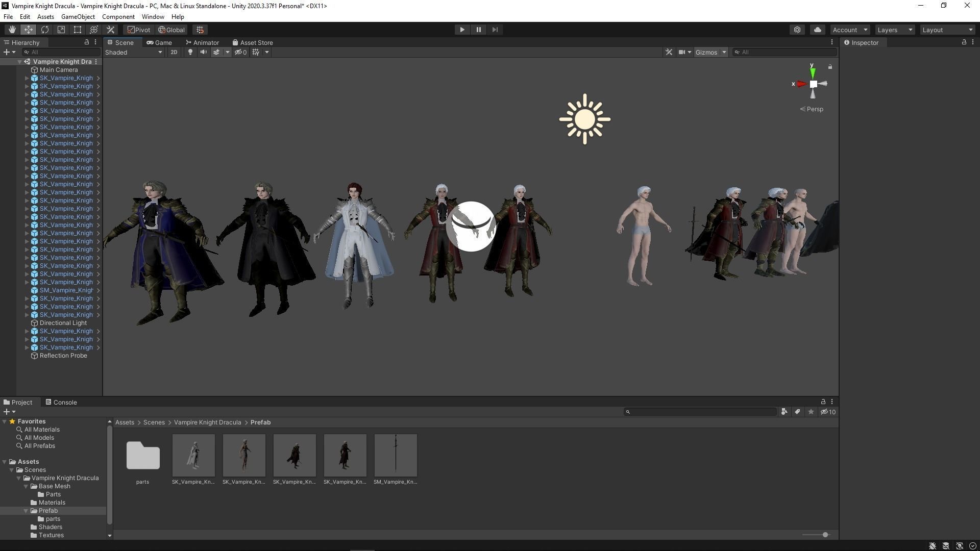Collapse the Vampire Knight Dracula scene
980x551 pixels.
pyautogui.click(x=19, y=62)
